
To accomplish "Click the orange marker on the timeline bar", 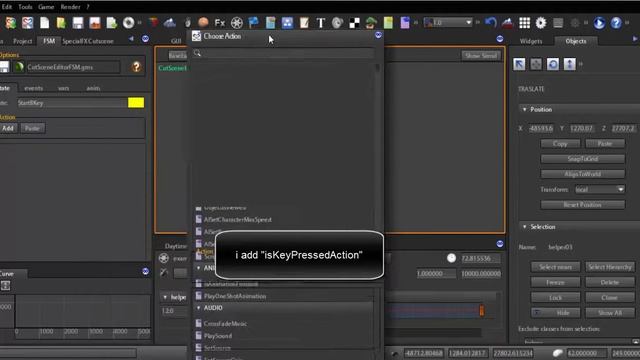I will pyautogui.click(x=482, y=311).
